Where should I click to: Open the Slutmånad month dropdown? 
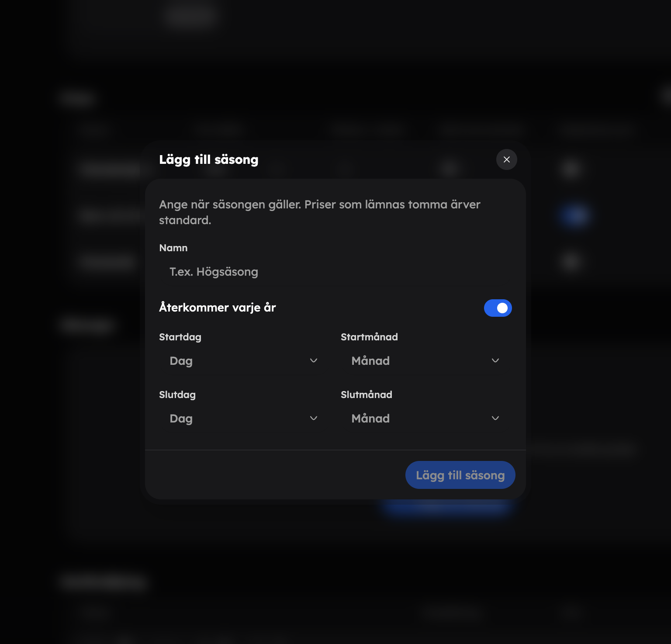tap(425, 419)
